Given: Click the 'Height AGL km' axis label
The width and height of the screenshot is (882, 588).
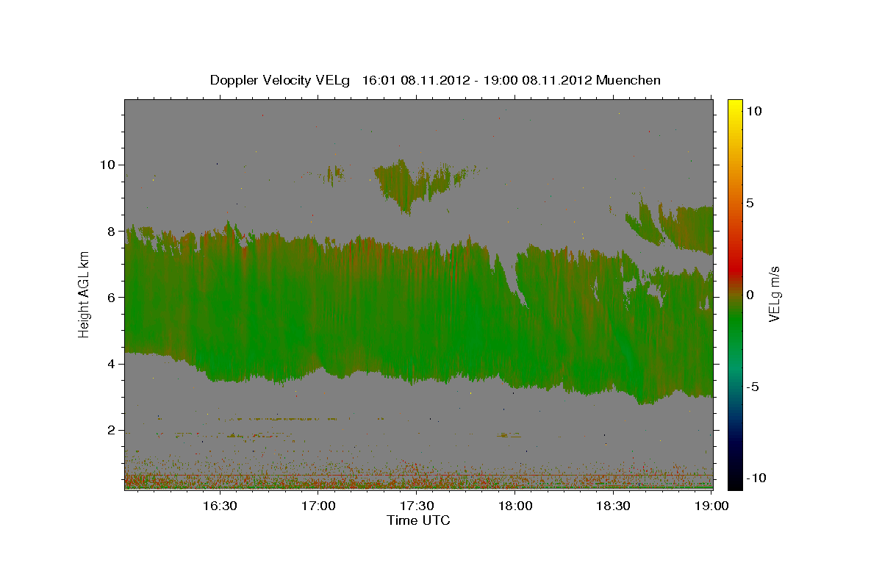Looking at the screenshot, I should [x=84, y=295].
